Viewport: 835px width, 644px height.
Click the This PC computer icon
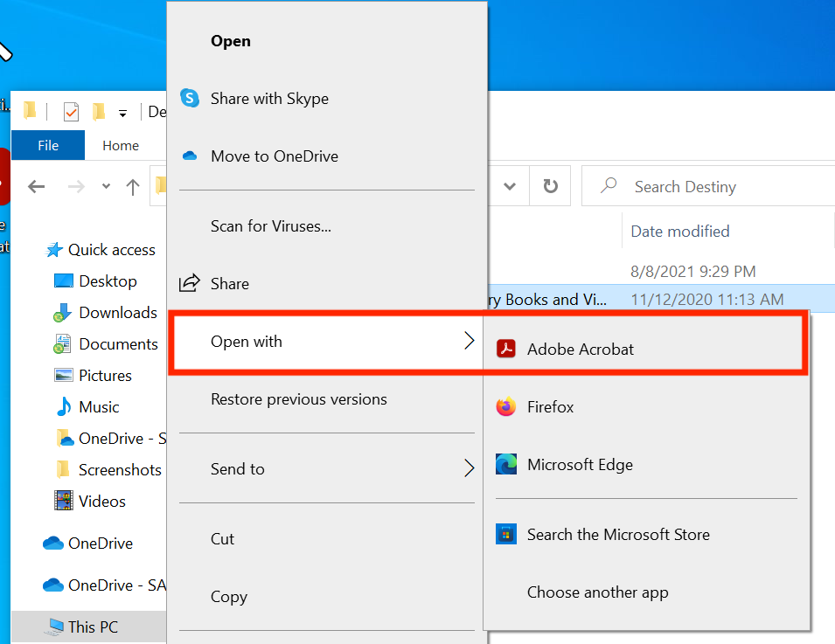tap(54, 627)
